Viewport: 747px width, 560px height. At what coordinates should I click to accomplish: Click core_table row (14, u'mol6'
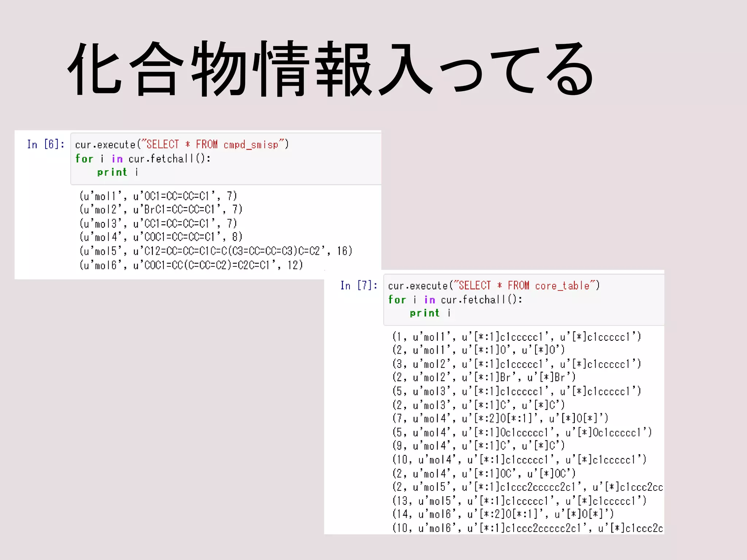tap(503, 514)
